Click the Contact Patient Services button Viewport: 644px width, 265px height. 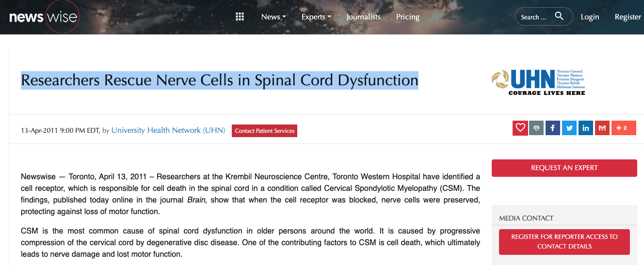[265, 131]
